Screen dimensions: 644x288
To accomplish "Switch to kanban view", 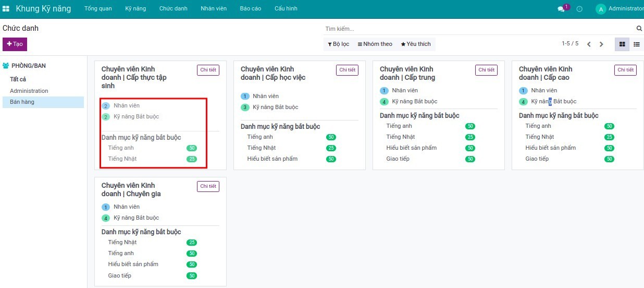I will (622, 44).
